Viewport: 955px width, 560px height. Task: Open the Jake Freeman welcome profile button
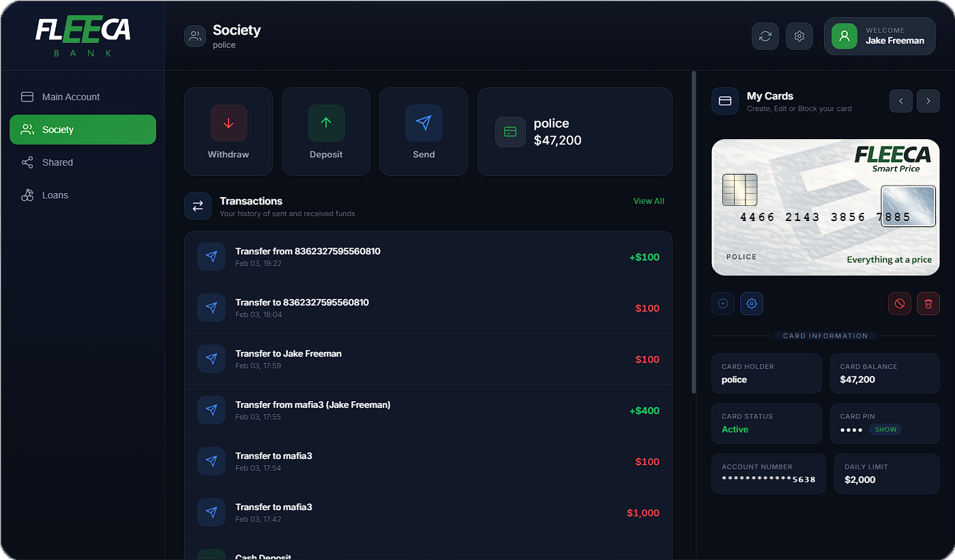coord(880,36)
